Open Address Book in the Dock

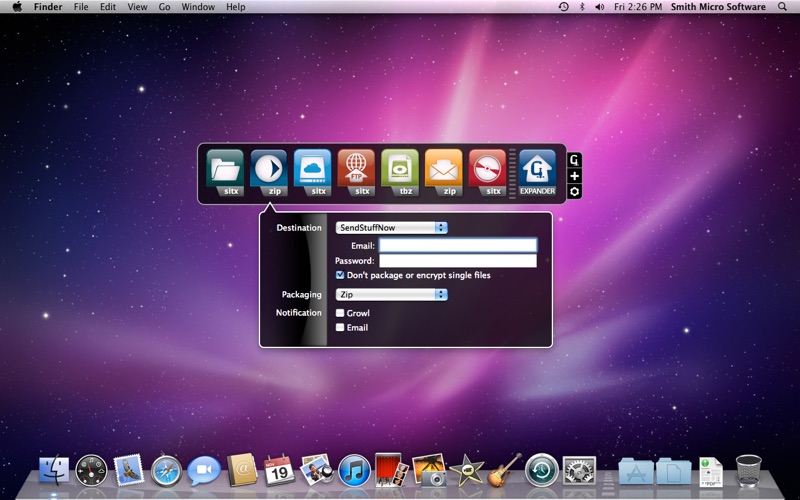[242, 469]
